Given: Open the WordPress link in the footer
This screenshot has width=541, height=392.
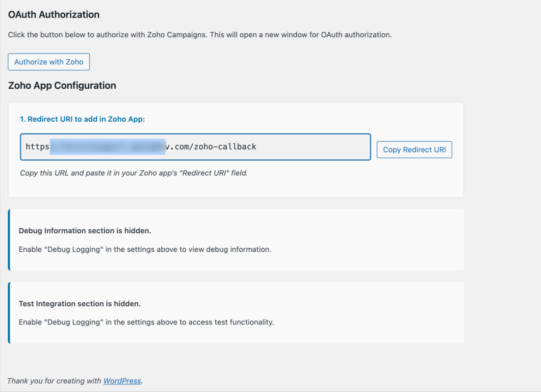Looking at the screenshot, I should [122, 381].
